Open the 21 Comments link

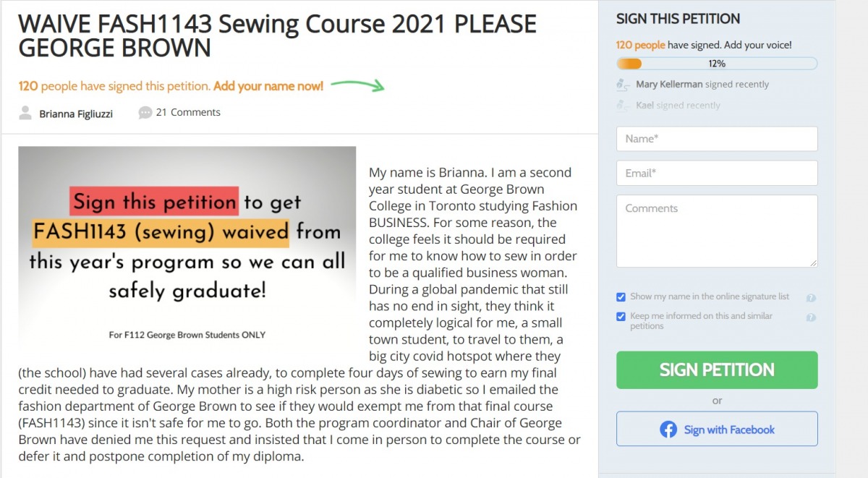tap(188, 112)
